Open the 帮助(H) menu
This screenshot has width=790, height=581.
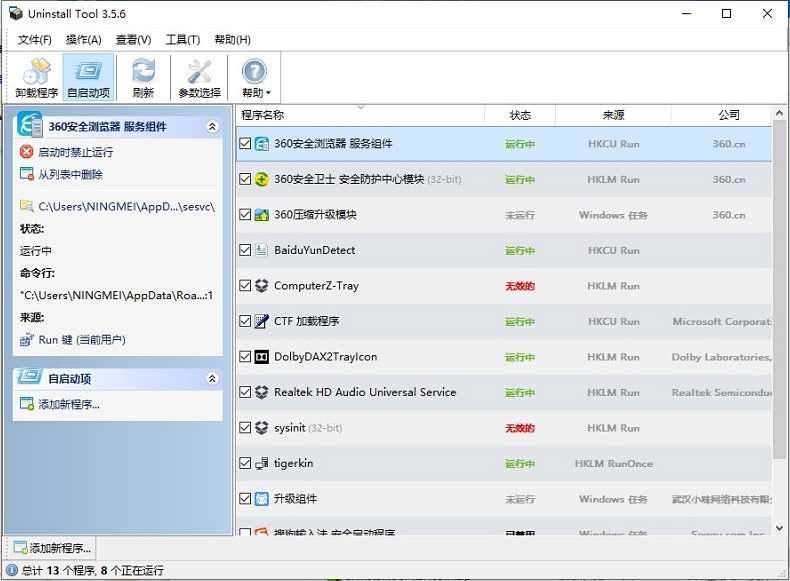(232, 40)
